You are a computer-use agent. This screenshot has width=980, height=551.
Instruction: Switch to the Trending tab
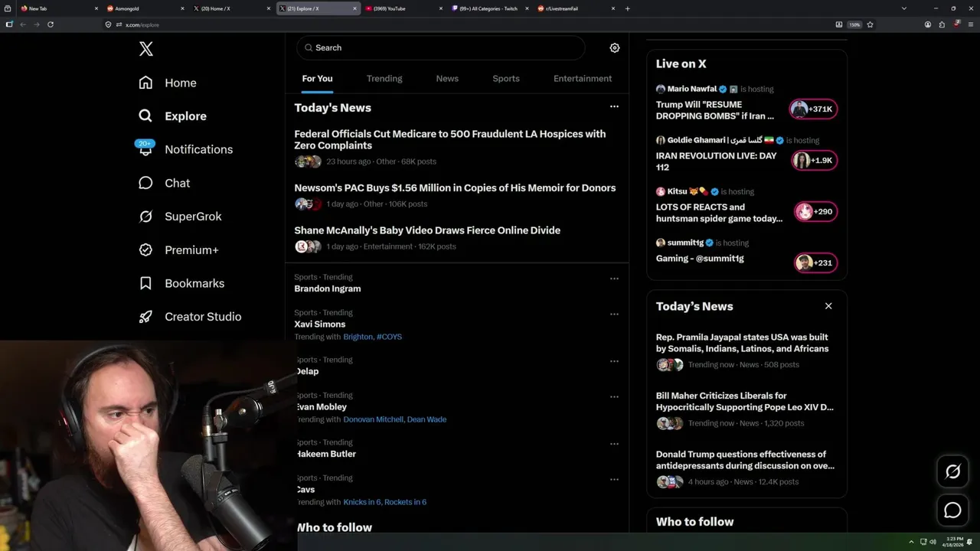pyautogui.click(x=384, y=79)
